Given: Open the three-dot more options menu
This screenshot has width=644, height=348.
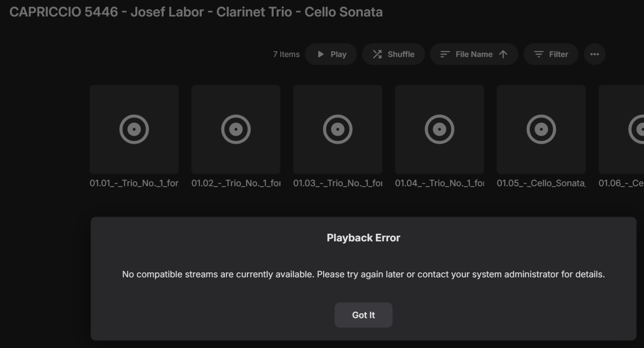Looking at the screenshot, I should 595,54.
